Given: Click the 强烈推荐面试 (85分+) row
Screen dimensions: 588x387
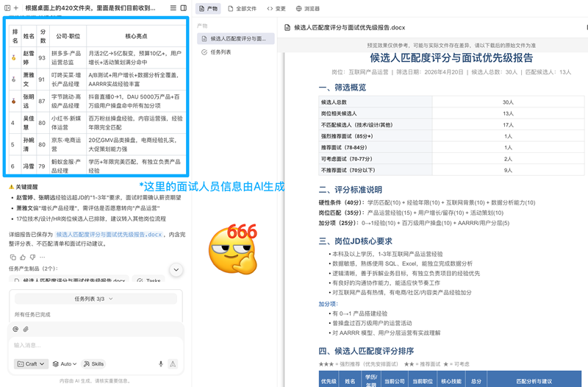Looking at the screenshot, I should [x=451, y=136].
